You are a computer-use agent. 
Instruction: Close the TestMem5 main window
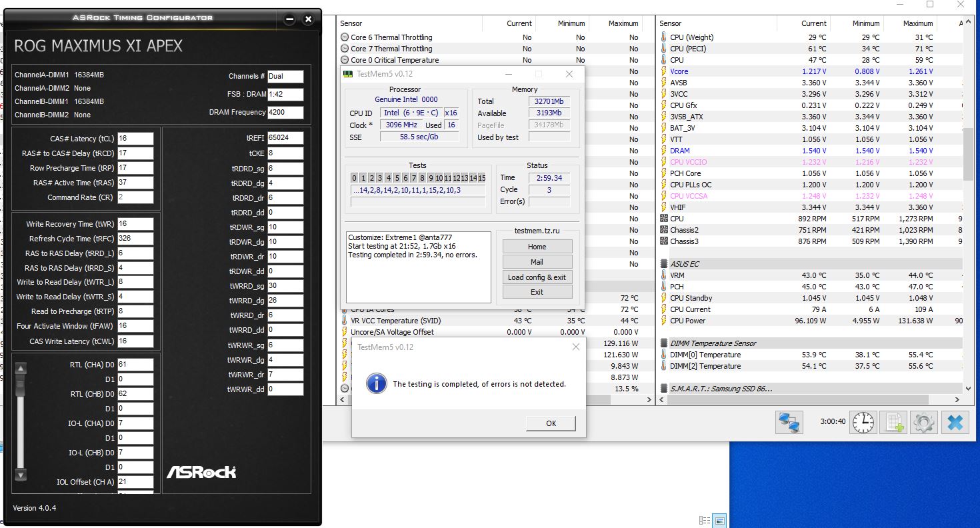coord(569,74)
